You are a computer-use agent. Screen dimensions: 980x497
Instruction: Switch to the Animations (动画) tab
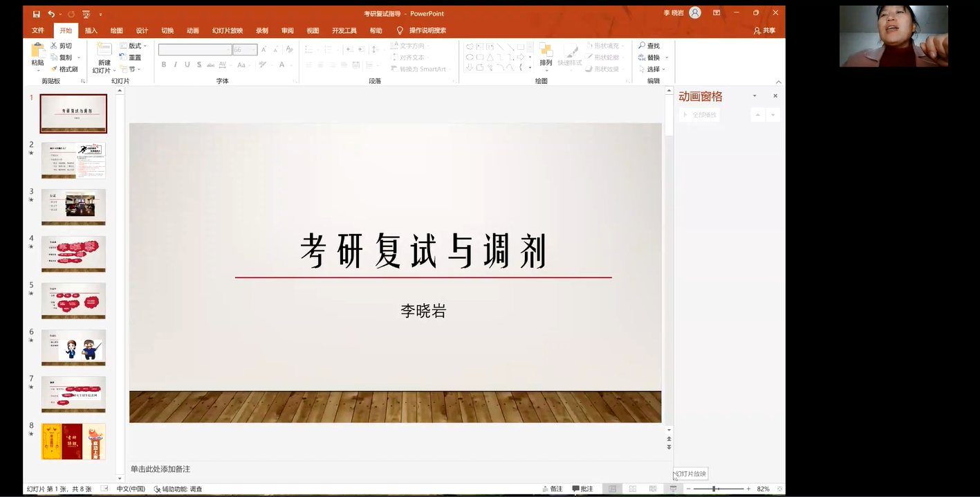click(x=192, y=30)
